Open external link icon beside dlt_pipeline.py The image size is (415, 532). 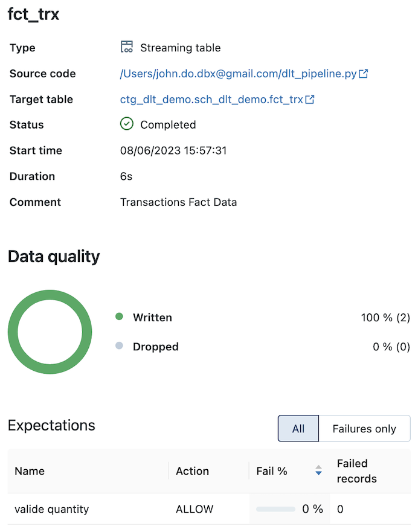click(x=364, y=74)
